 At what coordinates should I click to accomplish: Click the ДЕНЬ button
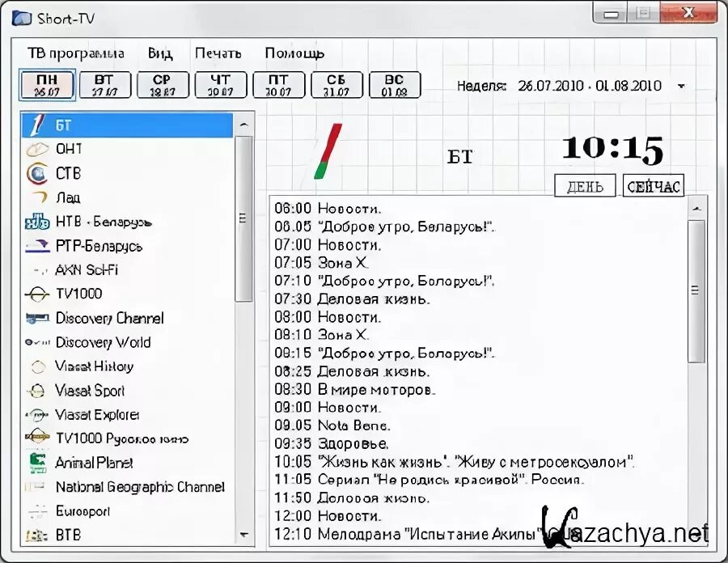tap(585, 186)
